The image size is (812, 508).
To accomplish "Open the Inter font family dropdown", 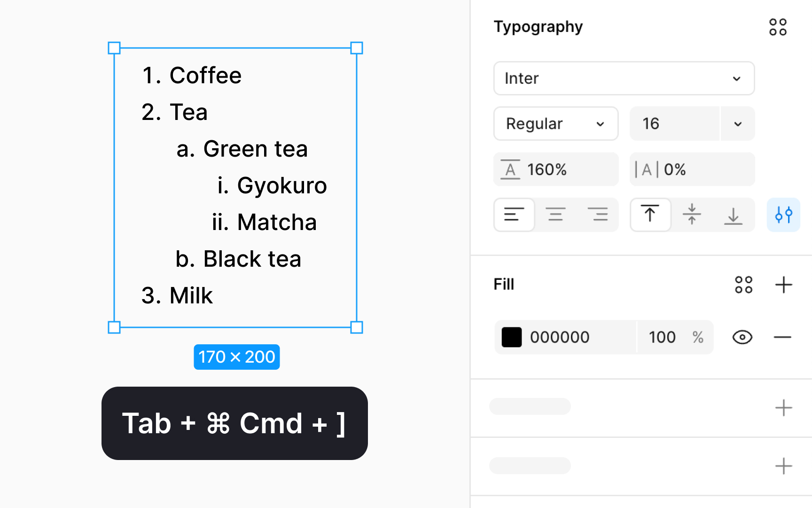I will pyautogui.click(x=624, y=79).
